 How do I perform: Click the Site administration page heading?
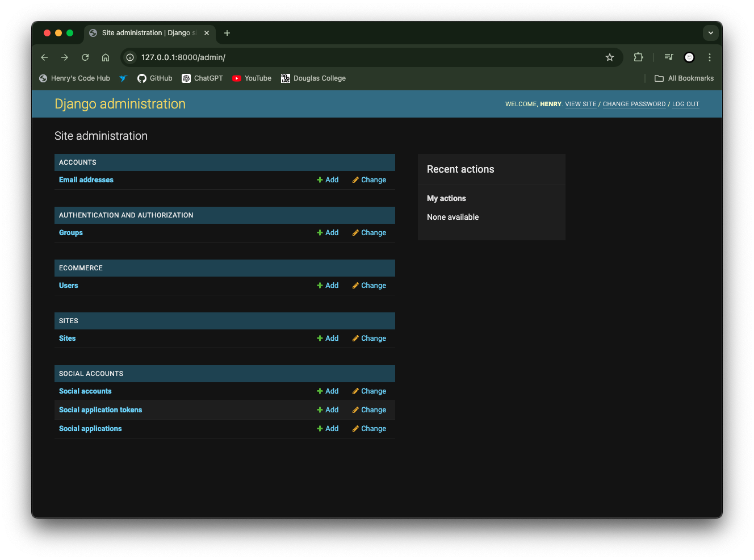point(101,136)
